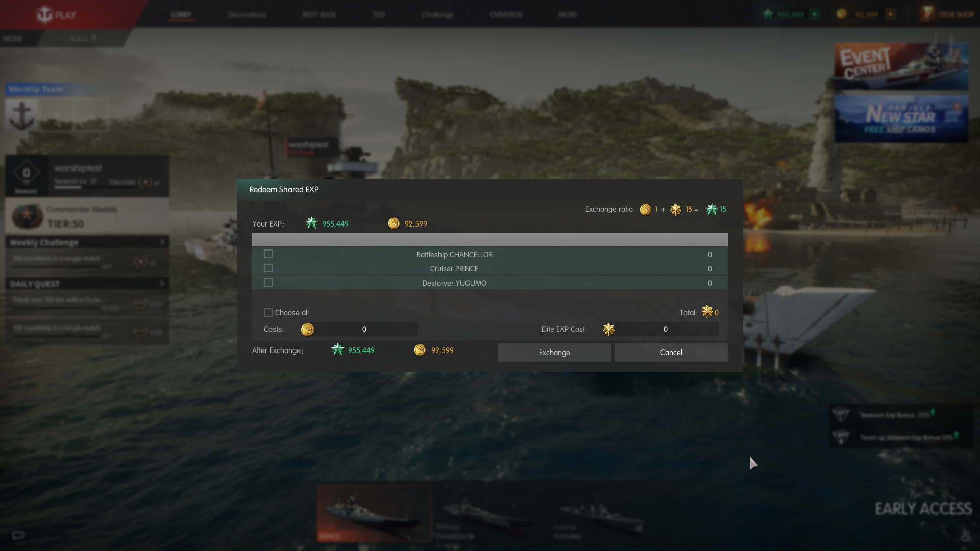
Task: Click the Season Exp Bonus trophy icon
Action: tap(841, 414)
